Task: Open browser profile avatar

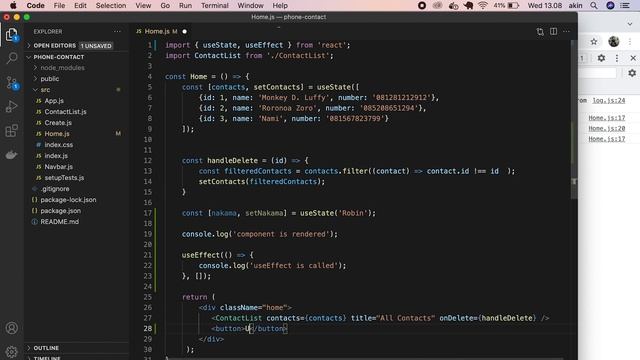Action: (x=613, y=41)
